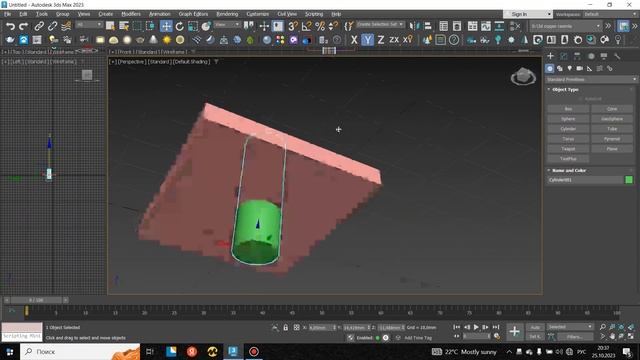This screenshot has height=360, width=640.
Task: Open the Schematic View icon
Action: (499, 26)
